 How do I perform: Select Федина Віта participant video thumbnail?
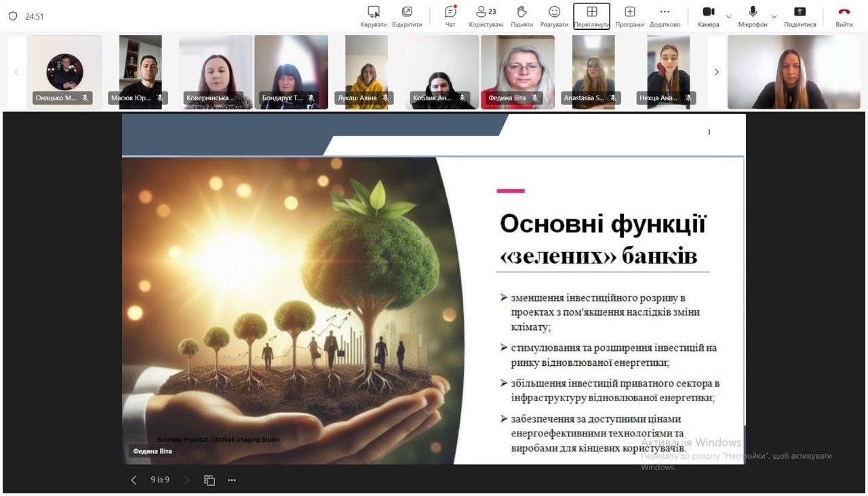[517, 72]
